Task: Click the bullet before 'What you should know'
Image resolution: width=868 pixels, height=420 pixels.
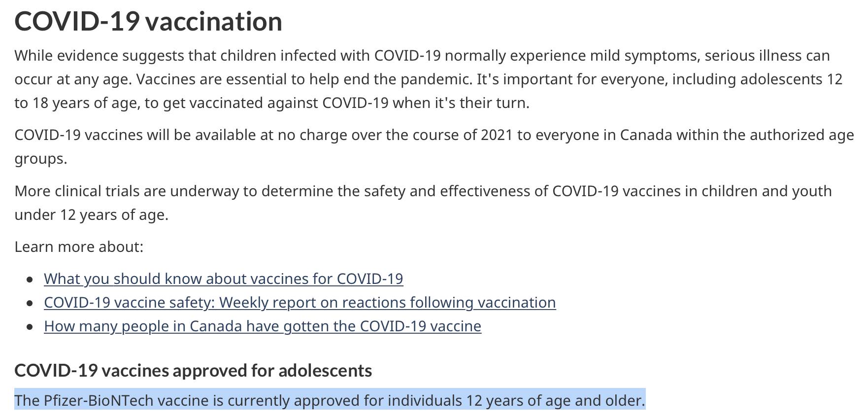Action: tap(31, 280)
